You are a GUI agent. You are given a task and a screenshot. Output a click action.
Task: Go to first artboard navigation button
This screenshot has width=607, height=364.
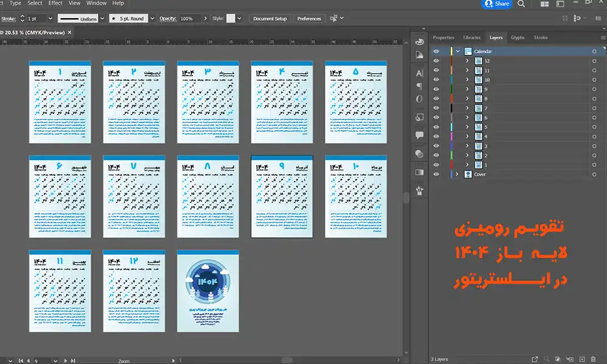click(21, 360)
